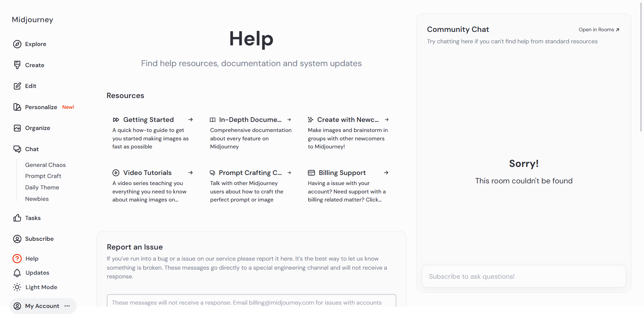Click the page vertical scrollbar
This screenshot has height=314, width=644.
(641, 67)
